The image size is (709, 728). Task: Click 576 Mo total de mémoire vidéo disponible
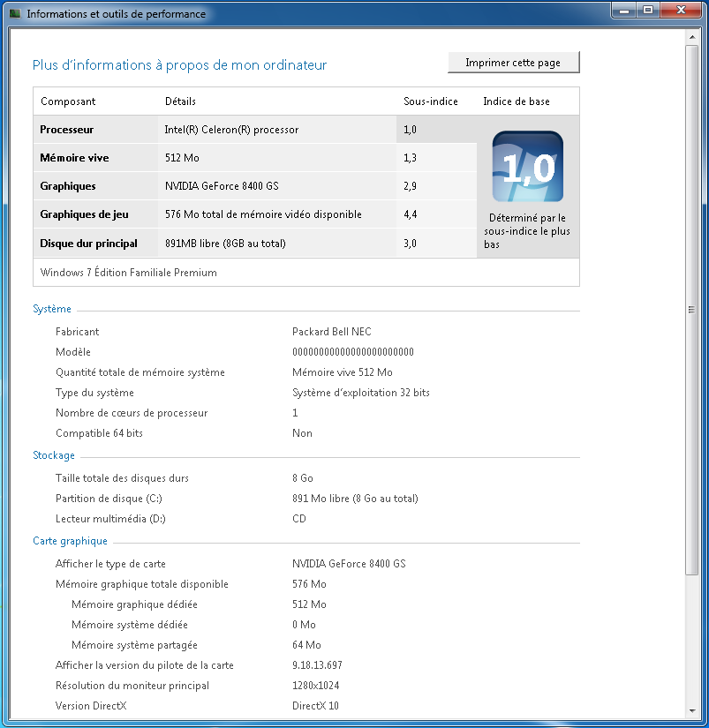tap(263, 214)
